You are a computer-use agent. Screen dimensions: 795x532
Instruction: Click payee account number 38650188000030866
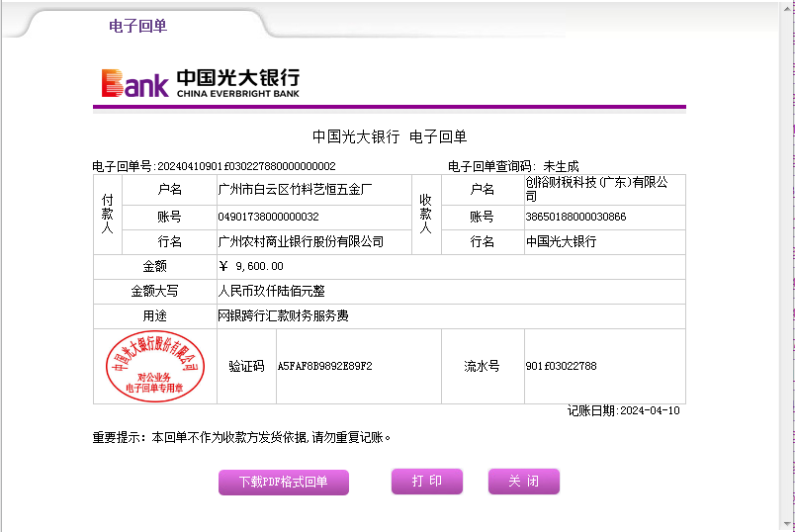click(x=575, y=218)
